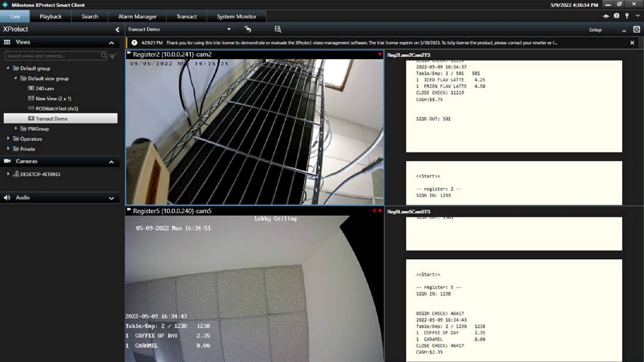Click the search magnifier icon in Views
Screen dimensions: 644x362
[x=104, y=56]
